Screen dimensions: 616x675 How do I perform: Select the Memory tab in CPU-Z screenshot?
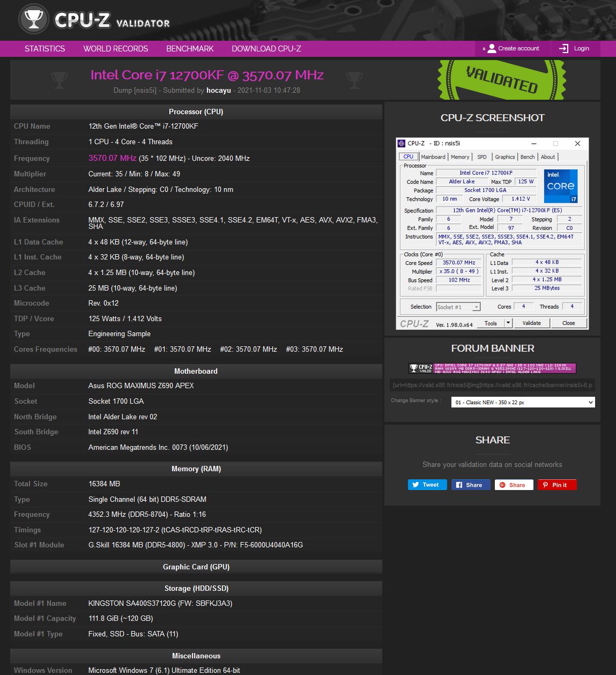click(460, 157)
